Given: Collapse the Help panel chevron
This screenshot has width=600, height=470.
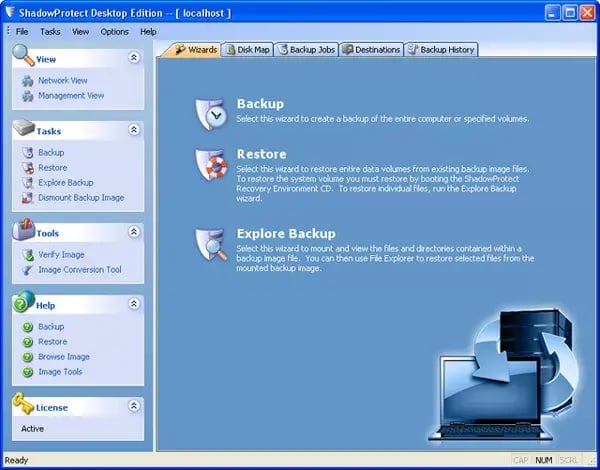Looking at the screenshot, I should 133,304.
